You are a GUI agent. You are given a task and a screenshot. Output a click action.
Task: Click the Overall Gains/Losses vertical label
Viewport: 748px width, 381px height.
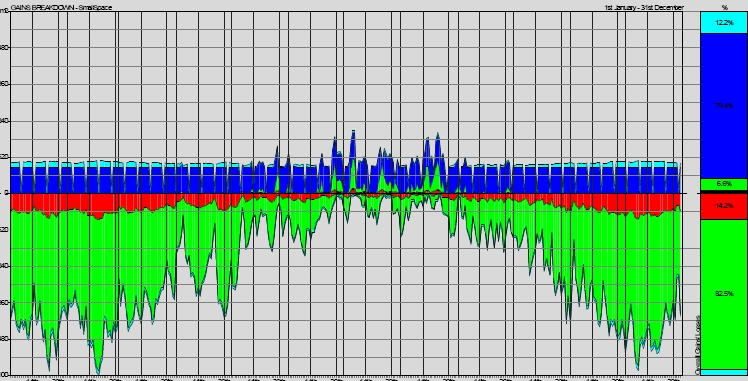tap(697, 344)
